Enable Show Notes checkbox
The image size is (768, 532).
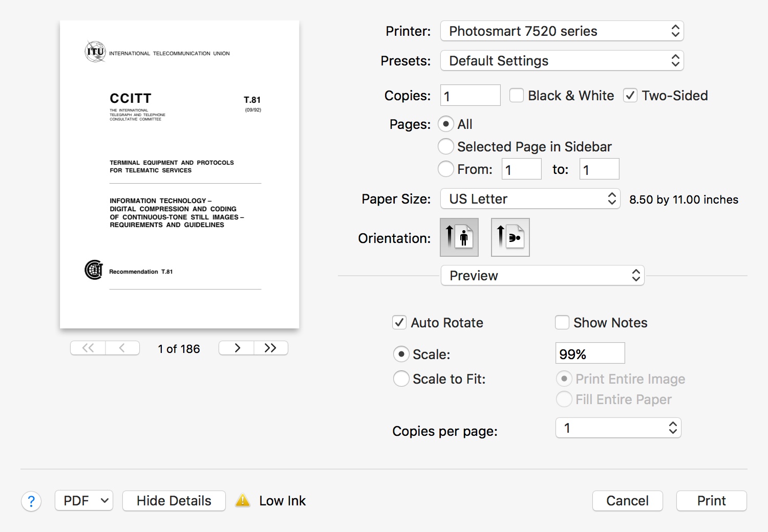pyautogui.click(x=562, y=323)
